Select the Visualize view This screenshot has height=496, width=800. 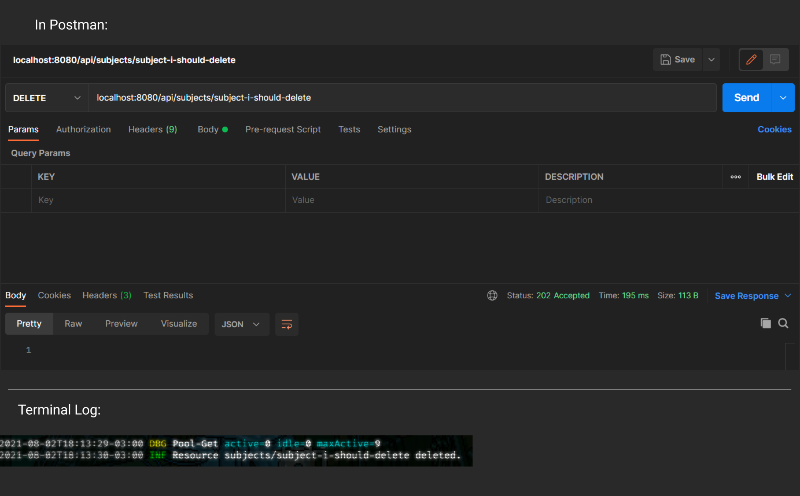click(x=179, y=324)
